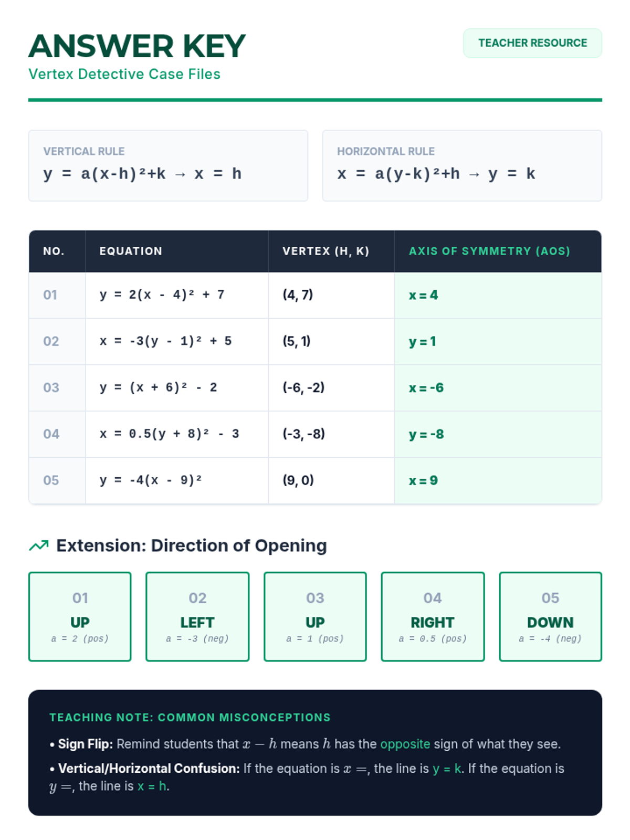Open the 02 LEFT direction card
This screenshot has height=840, width=630.
pos(197,616)
